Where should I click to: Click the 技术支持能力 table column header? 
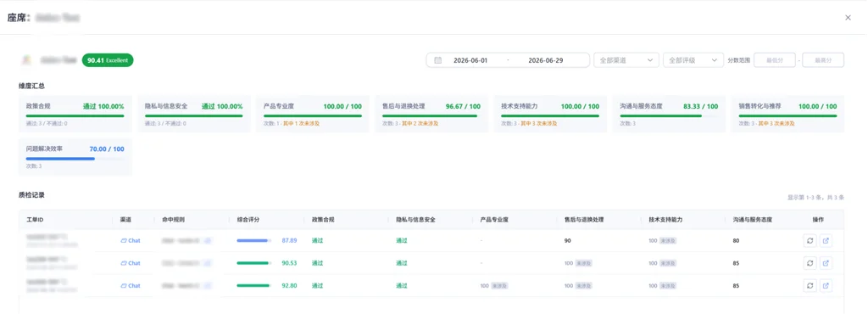click(x=665, y=220)
